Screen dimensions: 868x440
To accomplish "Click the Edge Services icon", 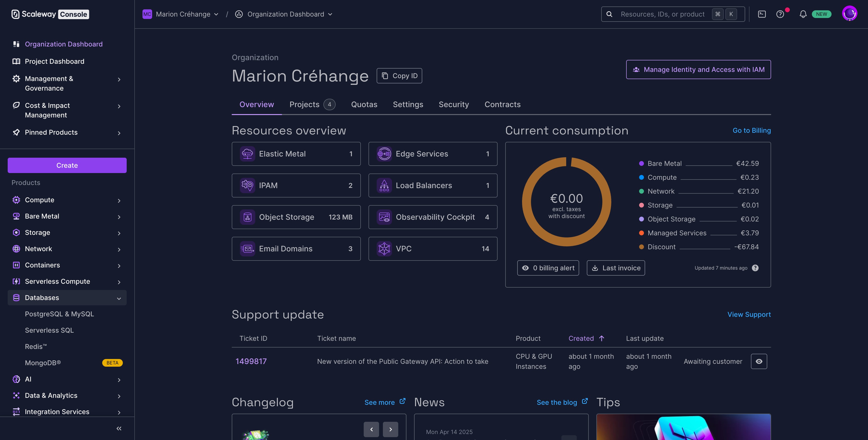I will tap(384, 154).
